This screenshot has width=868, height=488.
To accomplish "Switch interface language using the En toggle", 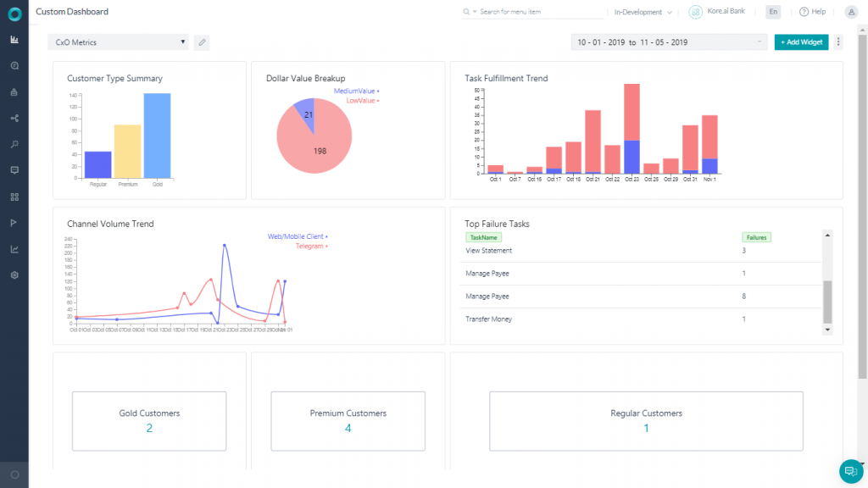I will click(773, 12).
